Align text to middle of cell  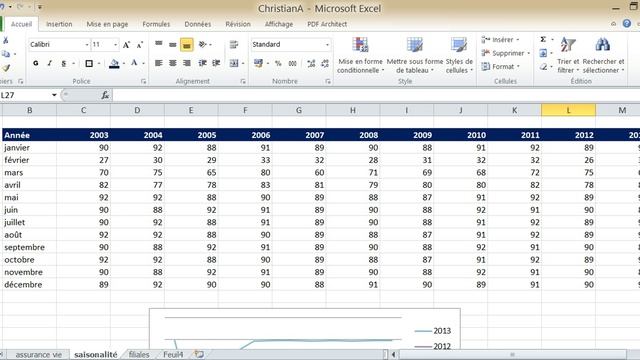(x=173, y=44)
